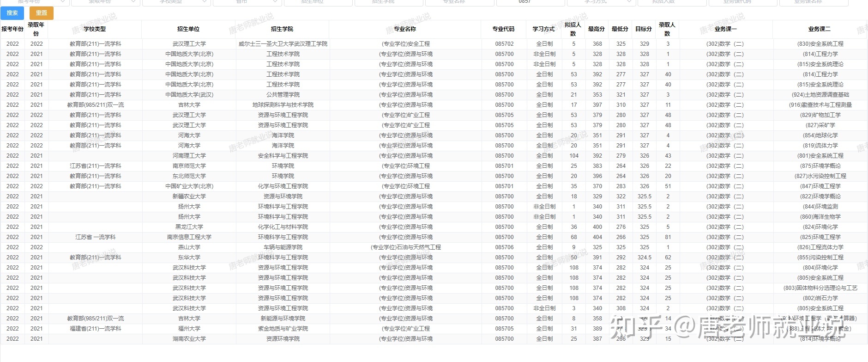Click the blue 搜索 search button
The width and height of the screenshot is (868, 362).
tap(12, 13)
